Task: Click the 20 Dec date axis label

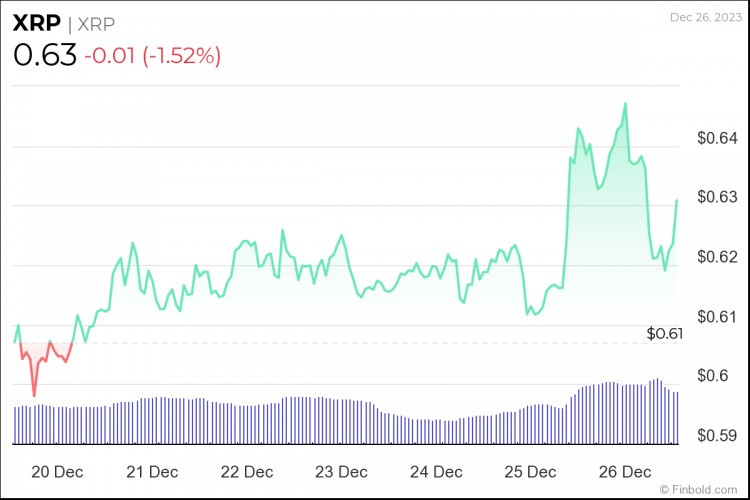Action: [x=57, y=472]
